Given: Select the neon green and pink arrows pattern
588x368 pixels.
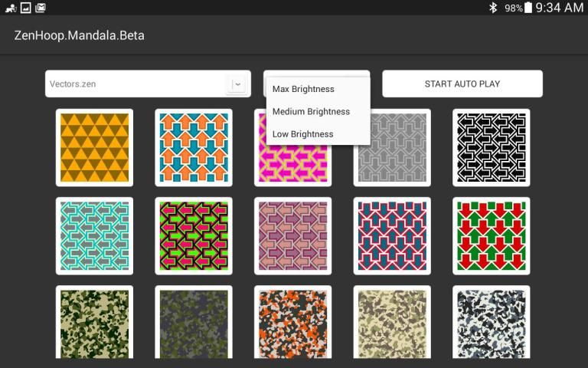Looking at the screenshot, I should coord(193,235).
